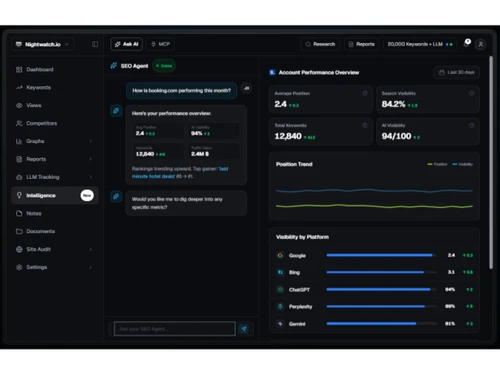The image size is (500, 375).
Task: Click the Google platform icon
Action: point(280,255)
